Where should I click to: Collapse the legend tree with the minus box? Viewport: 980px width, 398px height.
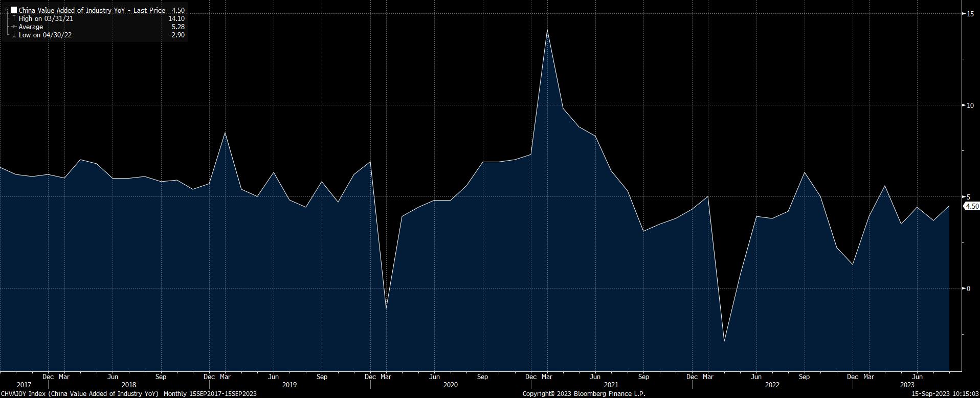[x=7, y=10]
